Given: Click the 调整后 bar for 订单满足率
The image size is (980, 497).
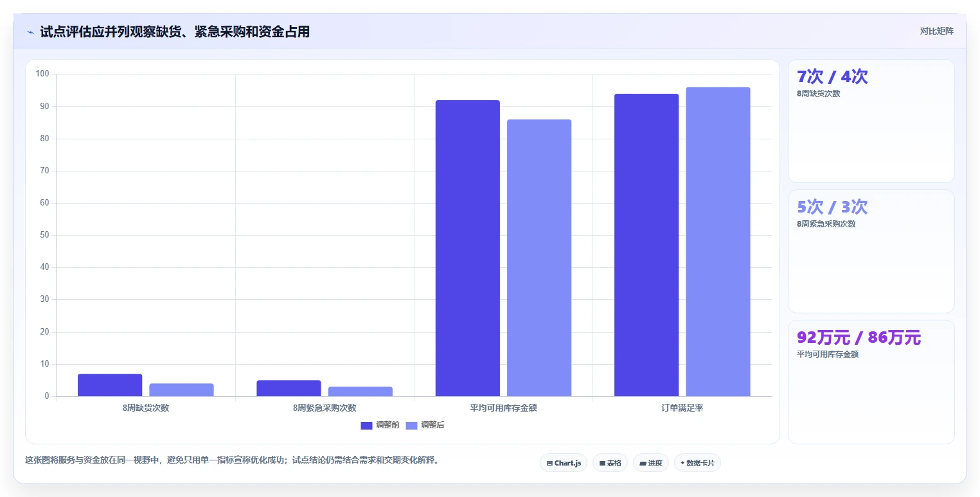Looking at the screenshot, I should click(x=718, y=241).
